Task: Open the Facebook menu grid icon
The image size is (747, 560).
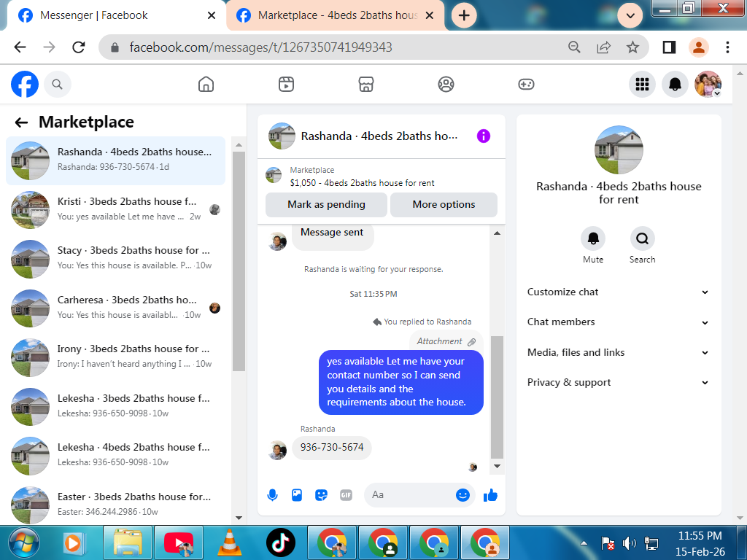Action: pos(642,85)
